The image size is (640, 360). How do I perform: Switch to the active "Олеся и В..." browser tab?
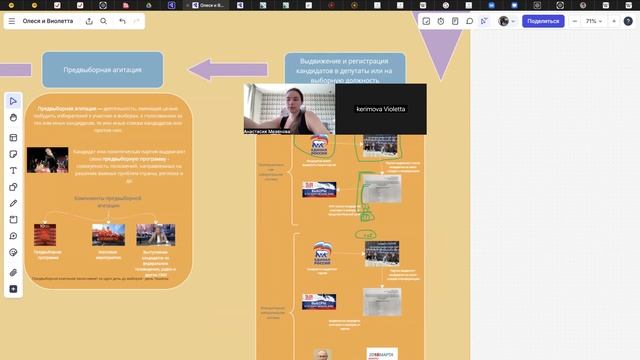(208, 5)
